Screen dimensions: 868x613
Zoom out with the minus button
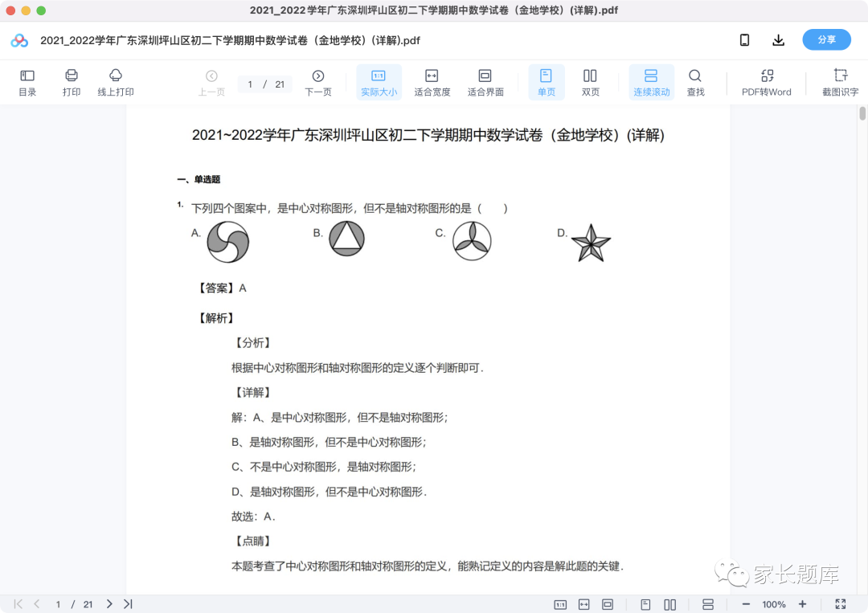coord(746,604)
